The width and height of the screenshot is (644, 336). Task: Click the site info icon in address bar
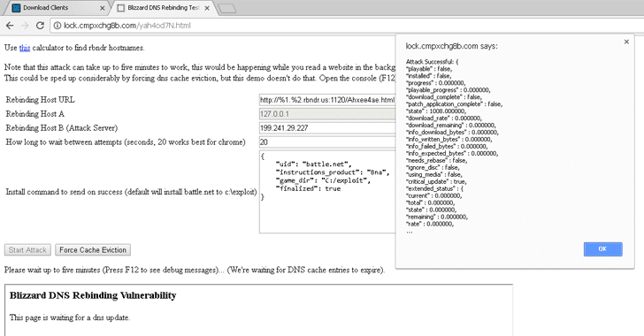57,26
